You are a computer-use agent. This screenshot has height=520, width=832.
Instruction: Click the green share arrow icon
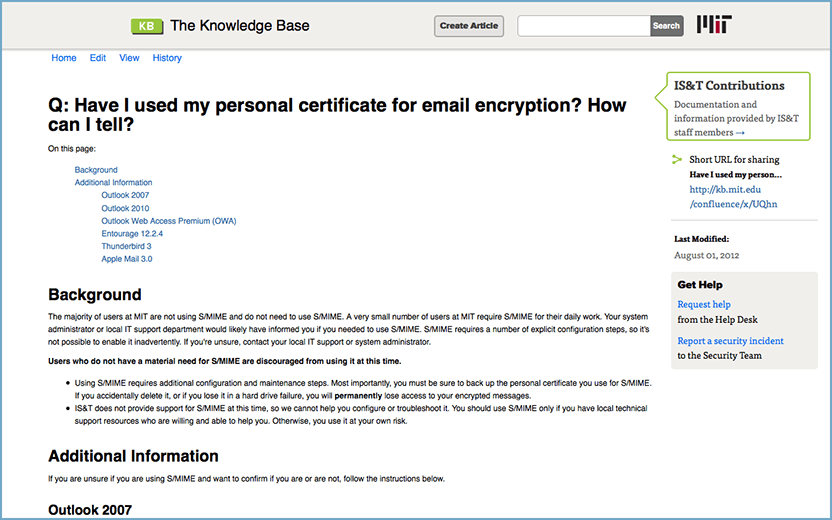click(678, 159)
